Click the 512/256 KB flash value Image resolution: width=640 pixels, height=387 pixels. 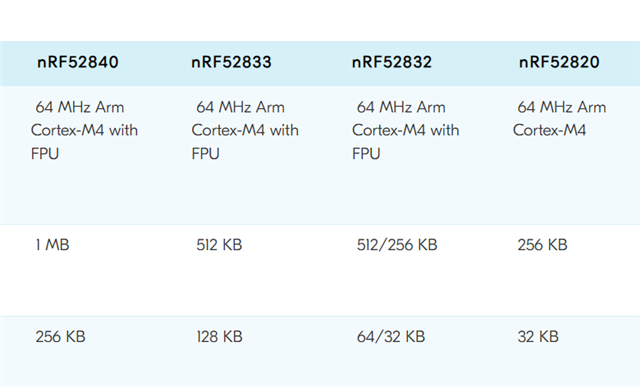point(397,245)
